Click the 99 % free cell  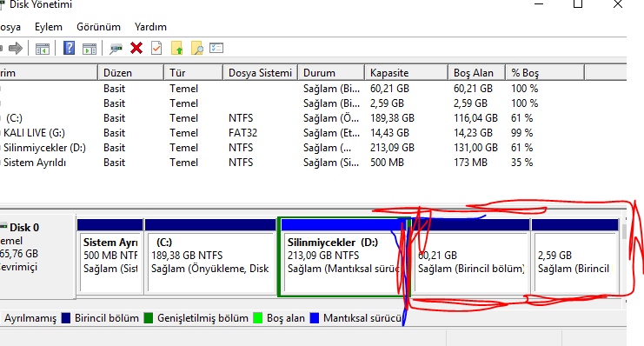pos(522,133)
